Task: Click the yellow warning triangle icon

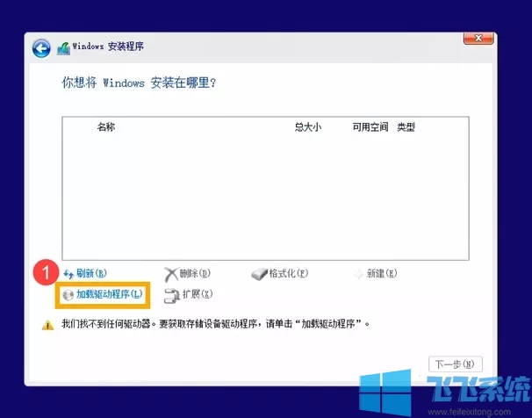Action: (47, 325)
